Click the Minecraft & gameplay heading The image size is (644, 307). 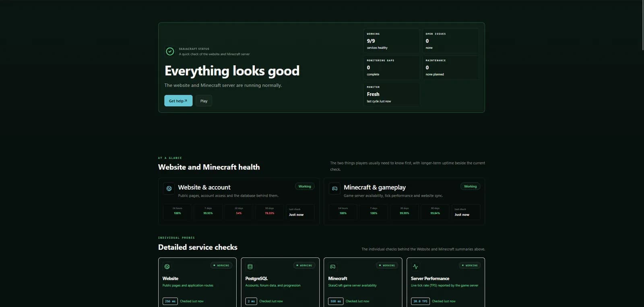tap(375, 187)
